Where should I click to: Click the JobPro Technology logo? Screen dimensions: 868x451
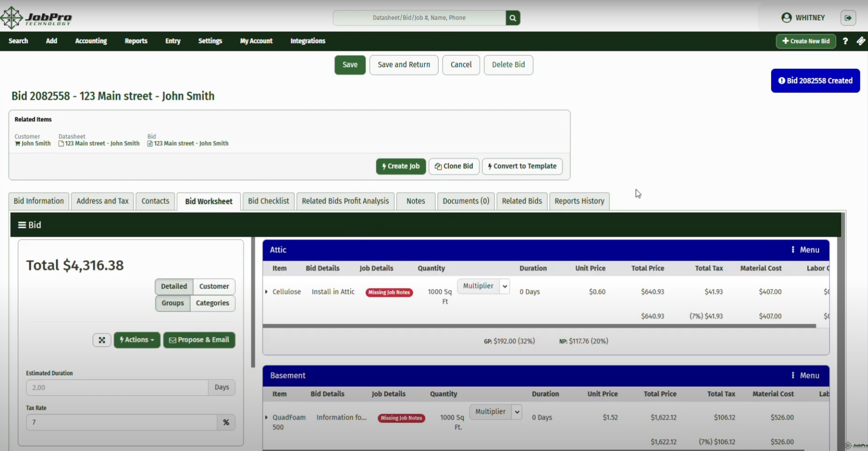pyautogui.click(x=36, y=17)
